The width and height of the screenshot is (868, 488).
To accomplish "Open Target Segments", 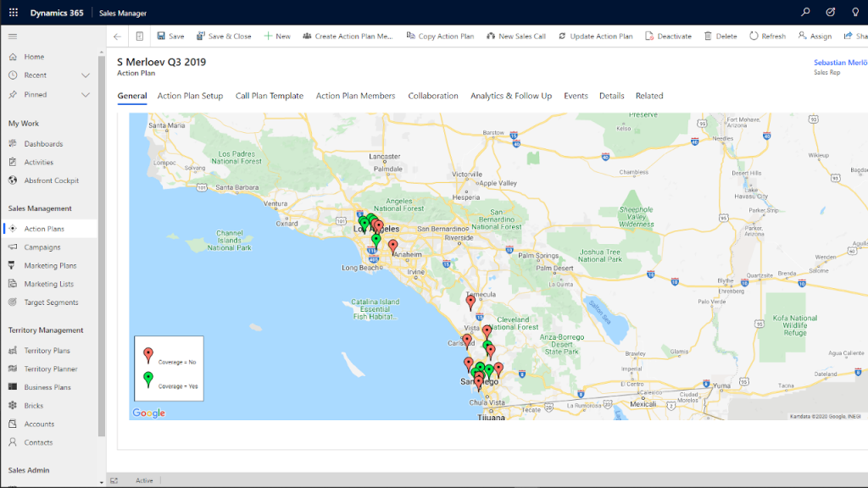I will point(49,302).
